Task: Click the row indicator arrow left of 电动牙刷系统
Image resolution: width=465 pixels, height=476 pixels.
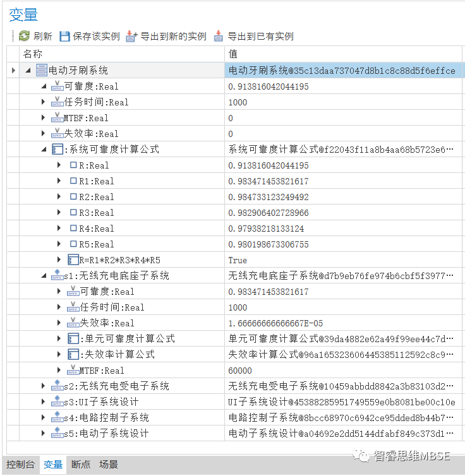Action: [13, 71]
